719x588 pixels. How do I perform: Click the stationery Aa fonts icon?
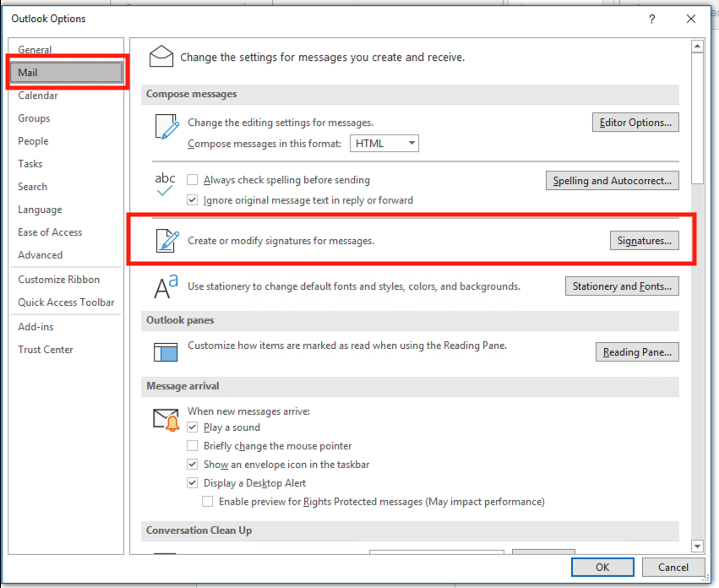point(166,286)
